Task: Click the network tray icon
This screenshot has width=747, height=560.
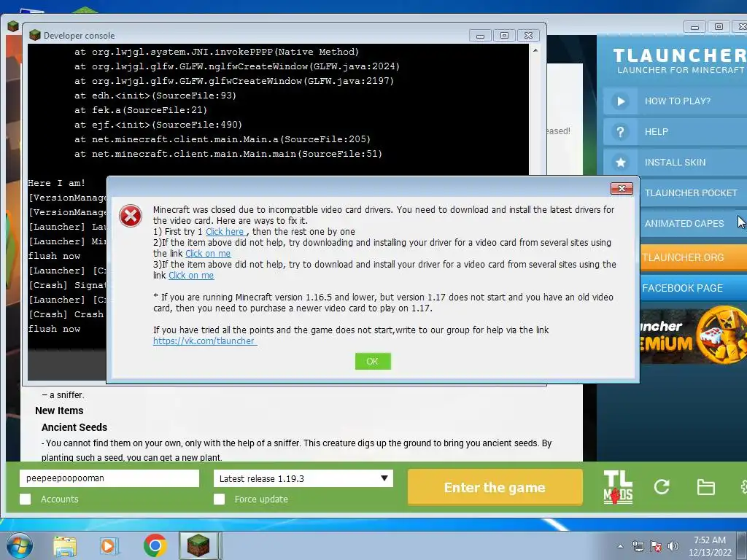Action: 638,546
